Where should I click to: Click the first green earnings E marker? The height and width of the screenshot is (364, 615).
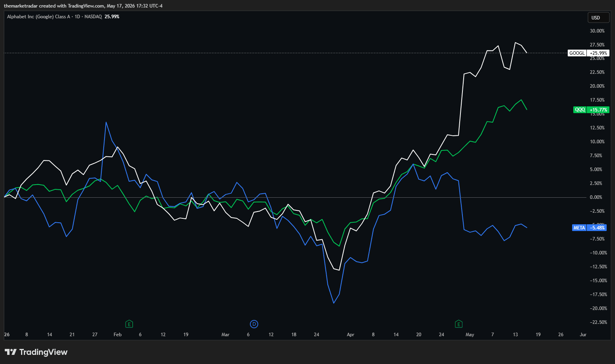129,324
